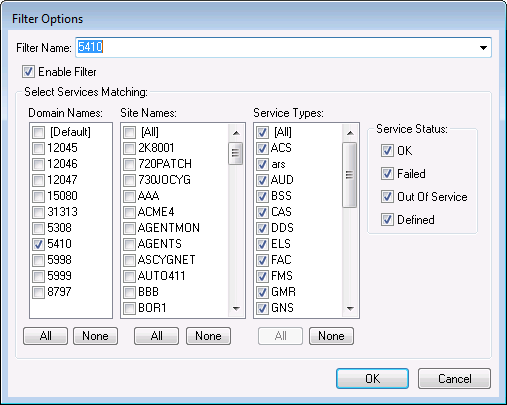Check site ACME4
The image size is (507, 405).
click(x=129, y=212)
